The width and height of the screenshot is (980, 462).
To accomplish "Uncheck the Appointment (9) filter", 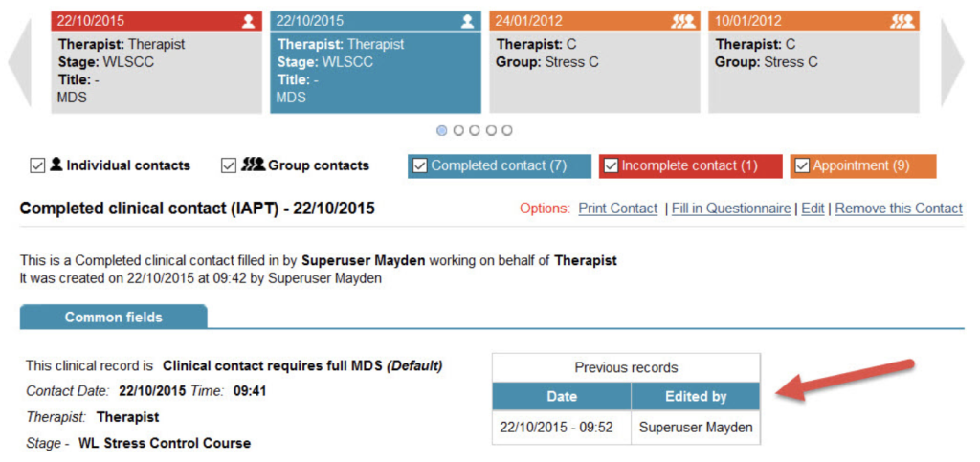I will coord(802,165).
